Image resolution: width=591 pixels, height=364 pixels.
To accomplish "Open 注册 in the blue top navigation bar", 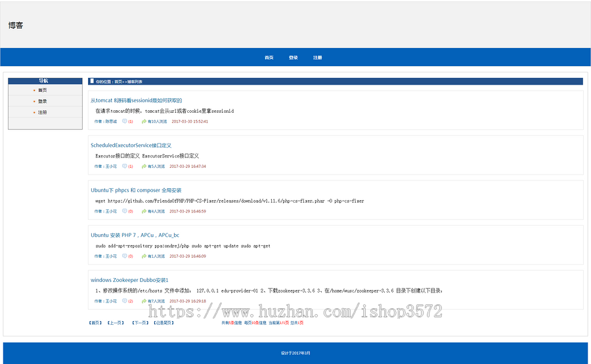I will pyautogui.click(x=317, y=58).
